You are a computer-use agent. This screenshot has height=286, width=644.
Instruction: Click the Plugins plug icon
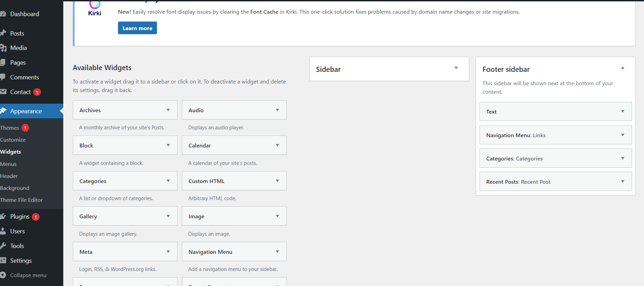[3, 216]
